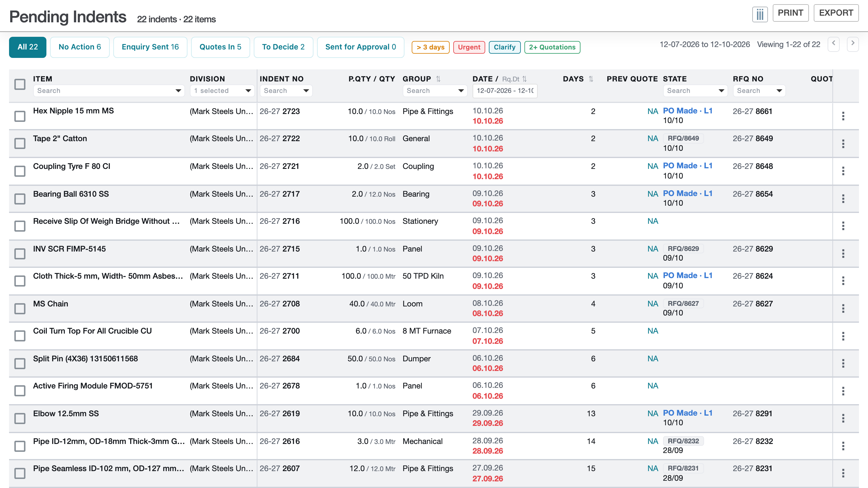Sort by DAYS column arrows
Screen dimensions: 868x488
(x=591, y=79)
